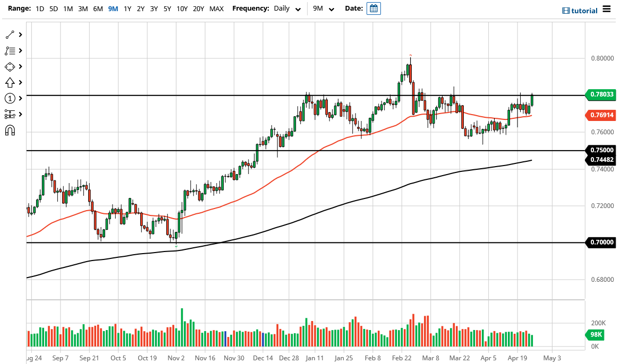Viewport: 620px width, 364px height.
Task: Select the trend line drawing tool
Action: pyautogui.click(x=11, y=34)
